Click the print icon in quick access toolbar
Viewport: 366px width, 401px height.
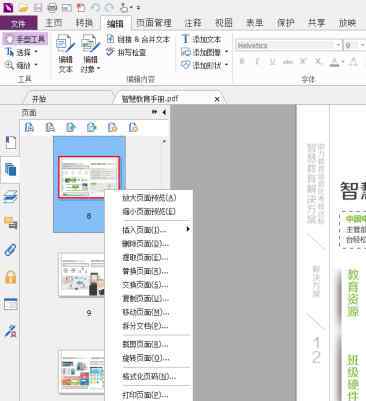point(52,7)
